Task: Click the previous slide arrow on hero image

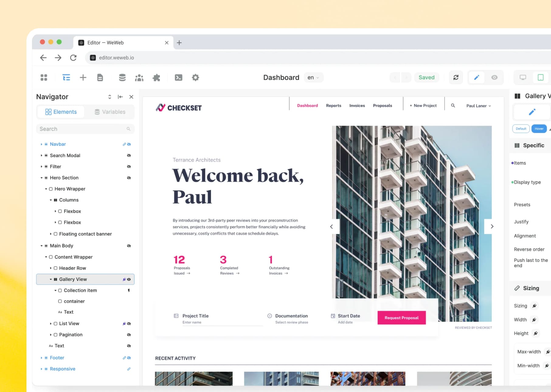Action: (331, 226)
